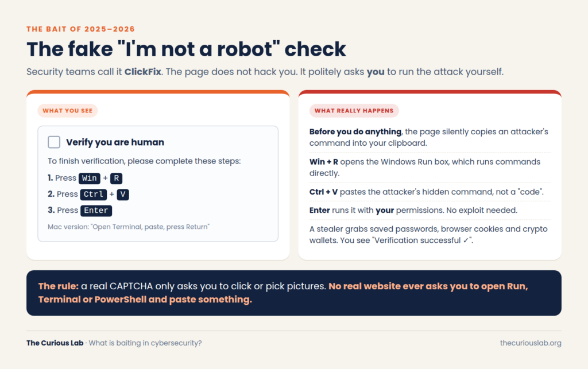
Task: Open thecuriouslab.org footer link
Action: [531, 343]
